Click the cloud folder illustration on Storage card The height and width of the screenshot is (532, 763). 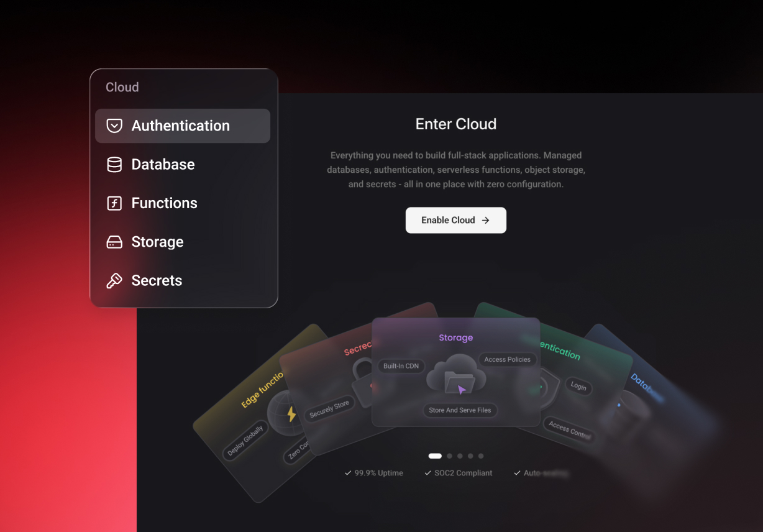click(456, 374)
